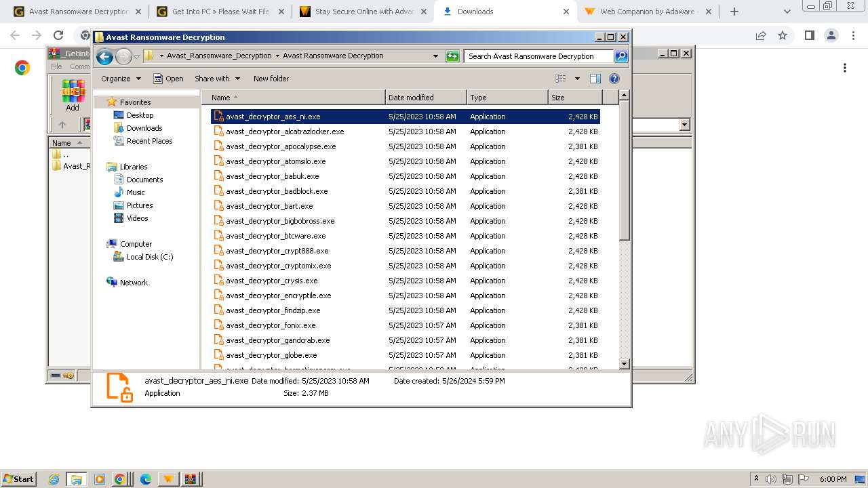The width and height of the screenshot is (868, 488).
Task: Click file name avast_decryptor_cryptomix.exe
Action: [278, 266]
